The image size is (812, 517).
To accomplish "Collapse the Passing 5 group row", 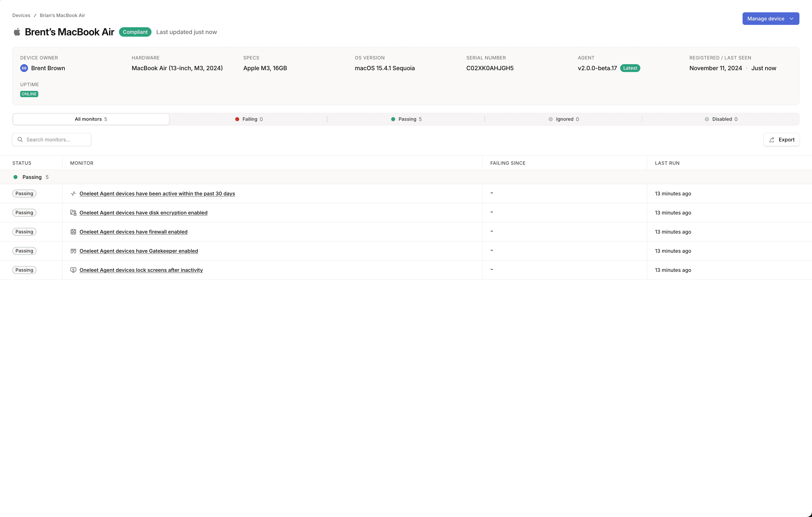I will coord(32,177).
